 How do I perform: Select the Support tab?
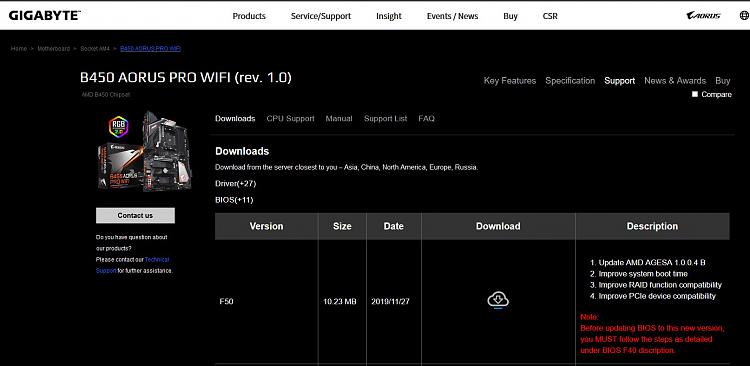(619, 81)
